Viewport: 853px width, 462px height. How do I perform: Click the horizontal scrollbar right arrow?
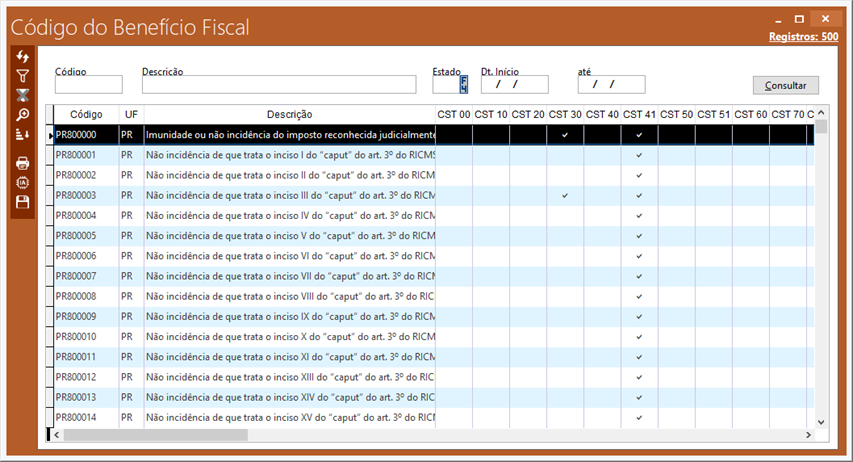(808, 435)
